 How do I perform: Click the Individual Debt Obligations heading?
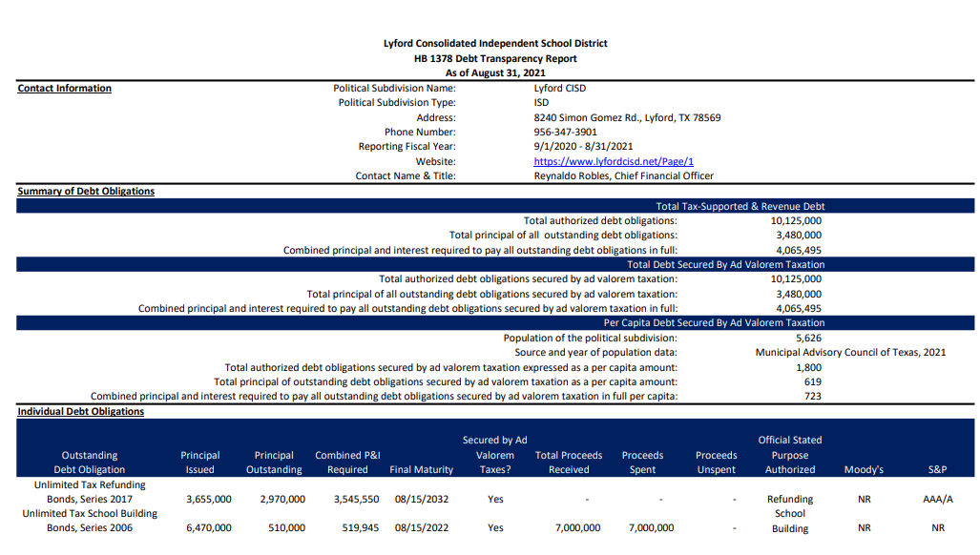[x=81, y=411]
